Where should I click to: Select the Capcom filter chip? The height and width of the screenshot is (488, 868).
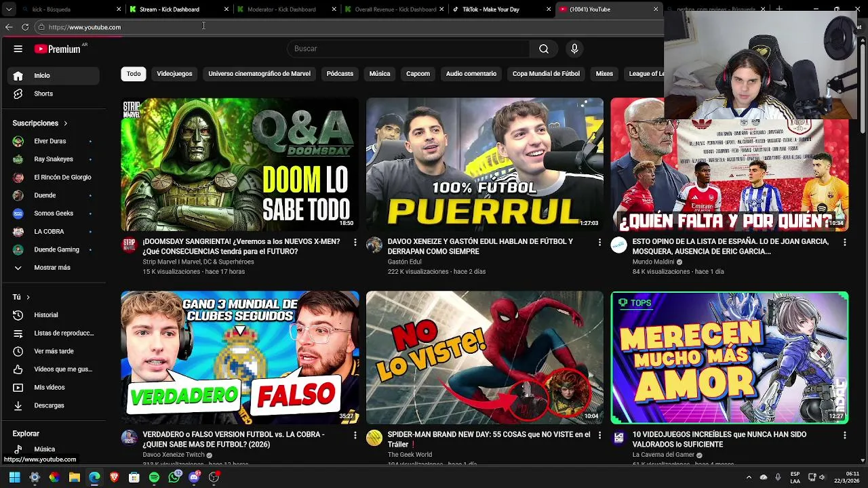coord(418,74)
